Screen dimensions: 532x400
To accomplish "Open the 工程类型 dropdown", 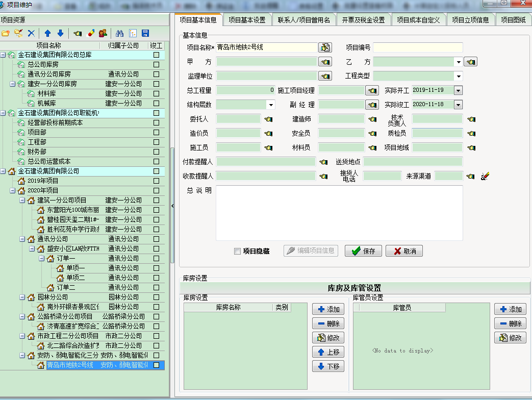I will (458, 74).
